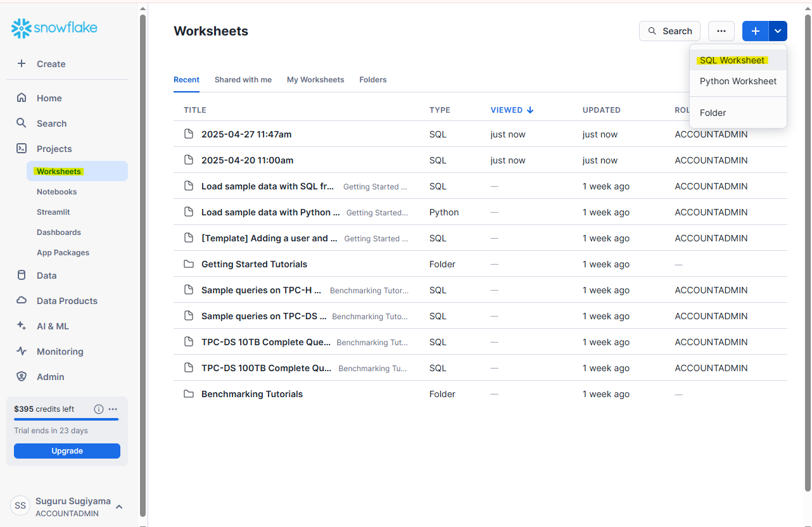Sort by the UPDATED column header
Screen dimensions: 812x527
pyautogui.click(x=602, y=110)
